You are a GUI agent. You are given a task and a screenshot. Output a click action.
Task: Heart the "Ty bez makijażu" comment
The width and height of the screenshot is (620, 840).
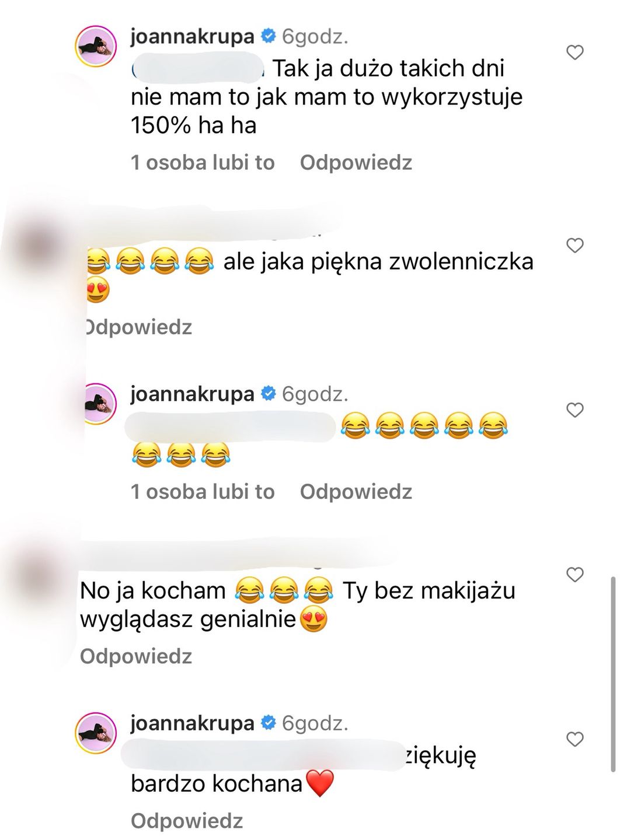pyautogui.click(x=575, y=575)
